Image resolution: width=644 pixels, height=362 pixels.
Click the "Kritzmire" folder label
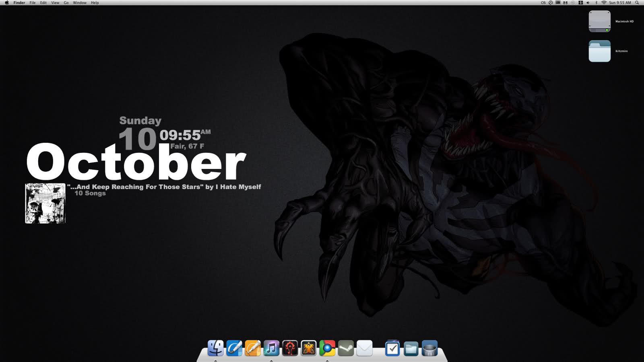click(621, 51)
